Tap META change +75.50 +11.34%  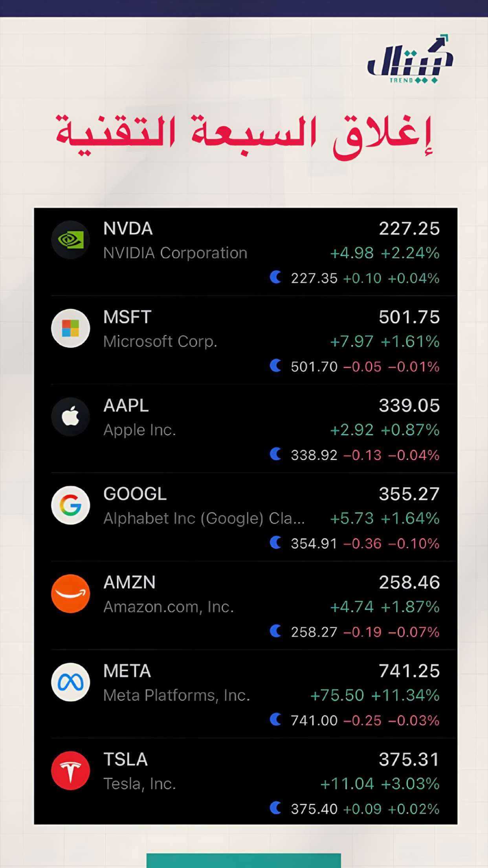click(x=375, y=695)
